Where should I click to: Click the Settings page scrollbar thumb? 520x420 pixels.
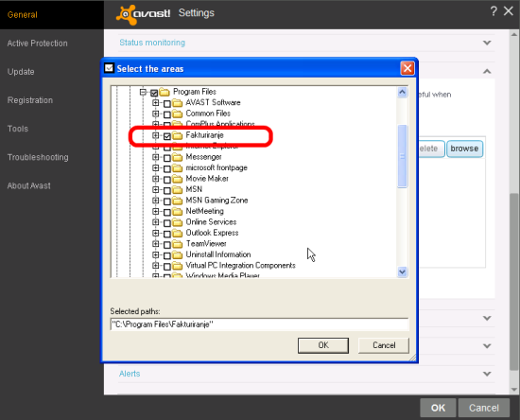coord(514,282)
